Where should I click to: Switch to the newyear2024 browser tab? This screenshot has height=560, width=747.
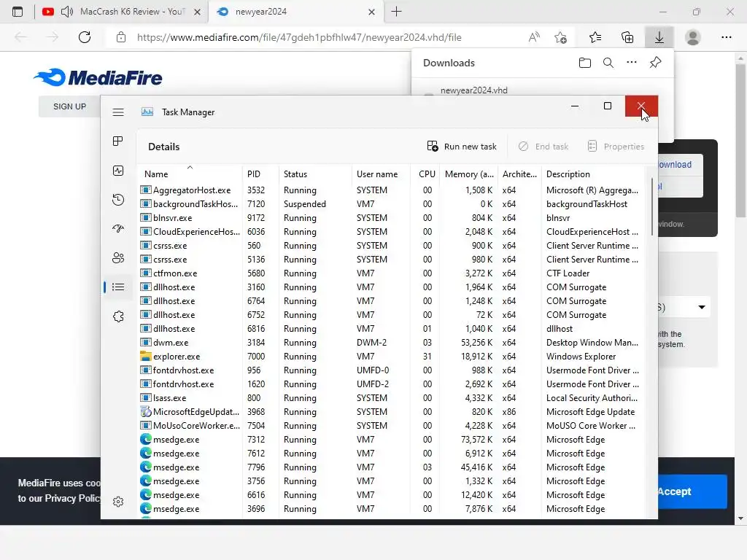[x=295, y=12]
